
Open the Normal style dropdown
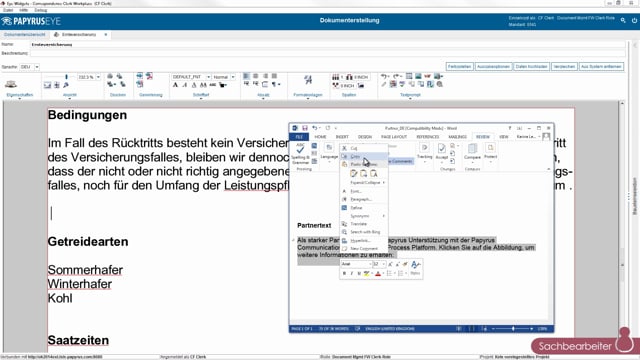[x=233, y=77]
